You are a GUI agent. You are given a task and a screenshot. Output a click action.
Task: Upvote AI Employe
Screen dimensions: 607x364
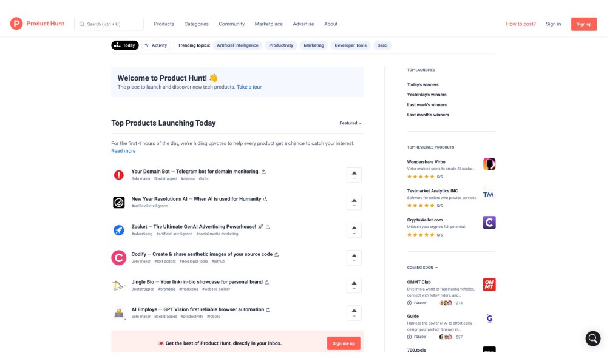(354, 313)
